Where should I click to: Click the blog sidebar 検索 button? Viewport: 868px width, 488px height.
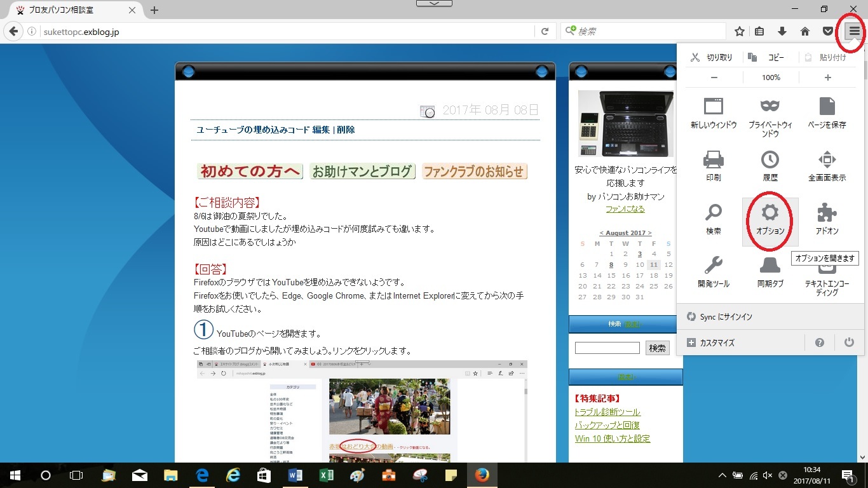pyautogui.click(x=657, y=348)
